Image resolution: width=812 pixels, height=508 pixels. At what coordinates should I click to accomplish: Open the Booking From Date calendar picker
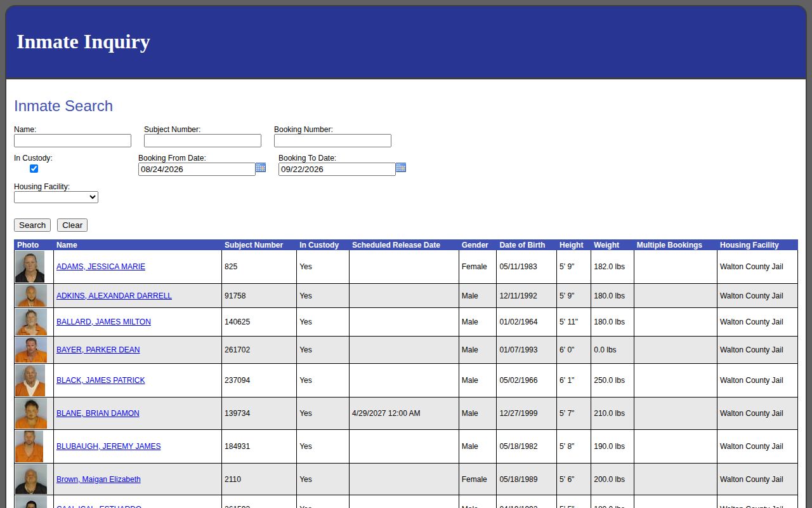261,168
